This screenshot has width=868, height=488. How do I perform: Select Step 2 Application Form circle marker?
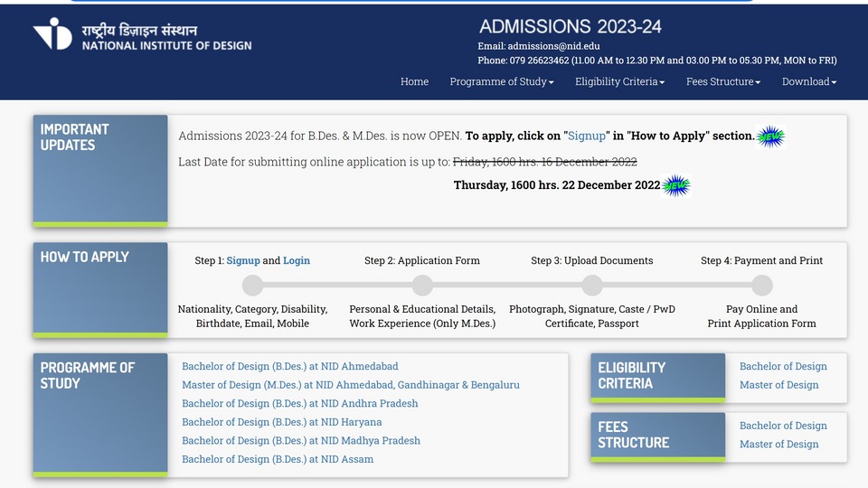(x=422, y=286)
